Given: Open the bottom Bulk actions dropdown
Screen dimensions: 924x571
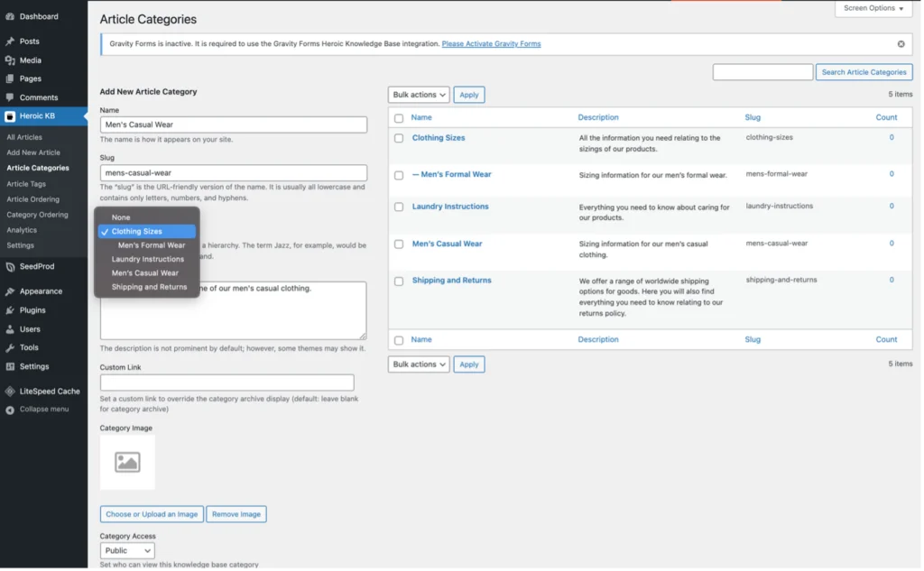Looking at the screenshot, I should [419, 364].
